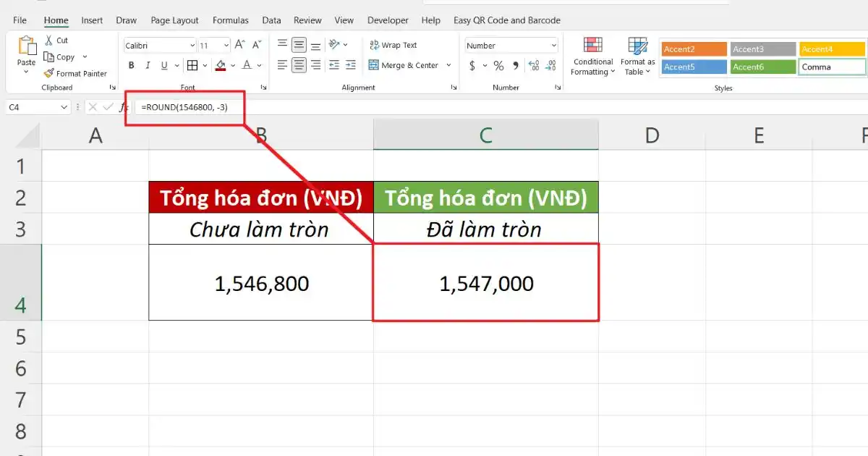The width and height of the screenshot is (868, 456).
Task: Decrease font size with the smaller A icon
Action: pos(257,45)
